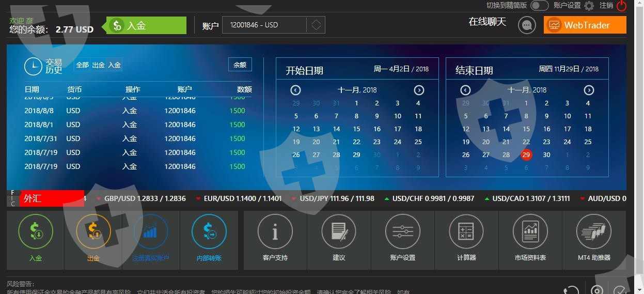The image size is (644, 294).
Task: Click the clock icon beside 交易历史
Action: tap(33, 66)
